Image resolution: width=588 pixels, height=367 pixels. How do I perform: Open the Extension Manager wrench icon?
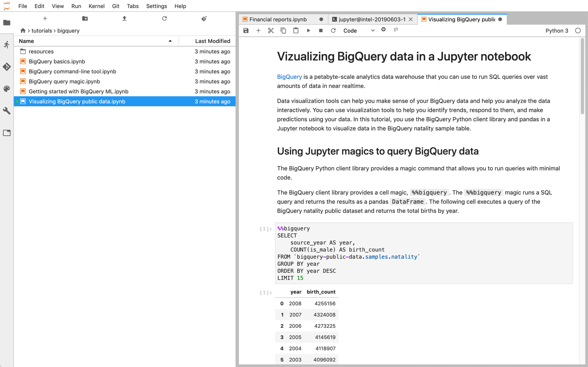pos(7,111)
